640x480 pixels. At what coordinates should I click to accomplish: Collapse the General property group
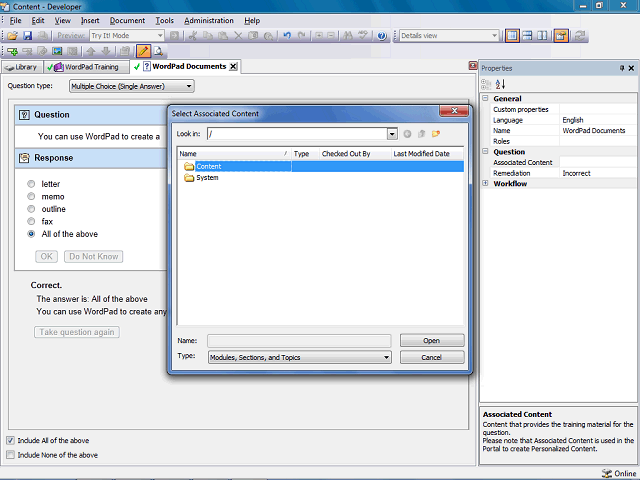(485, 98)
